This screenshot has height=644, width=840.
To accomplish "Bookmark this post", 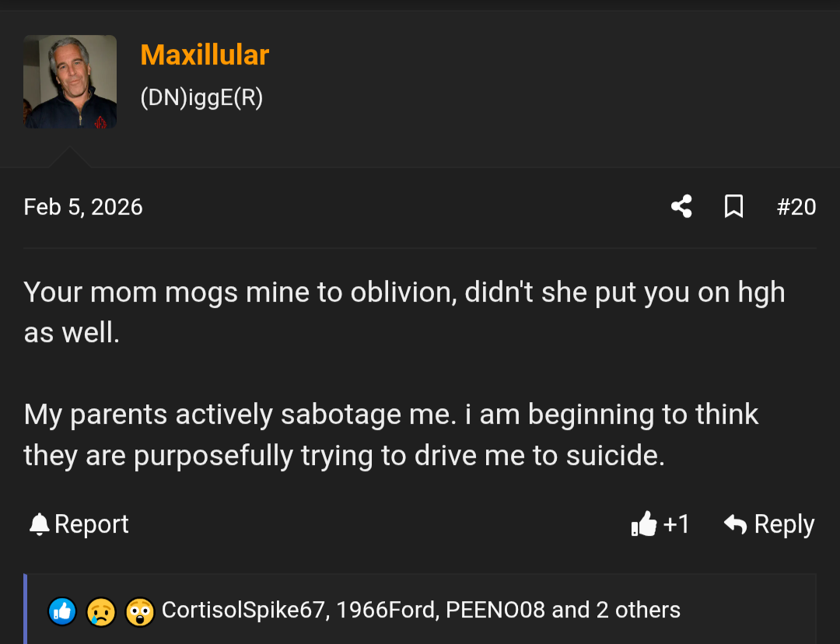I will [733, 206].
